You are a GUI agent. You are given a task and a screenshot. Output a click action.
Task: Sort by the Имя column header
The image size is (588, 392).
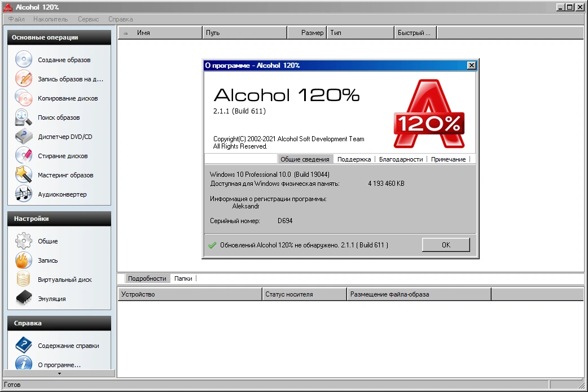pyautogui.click(x=160, y=33)
